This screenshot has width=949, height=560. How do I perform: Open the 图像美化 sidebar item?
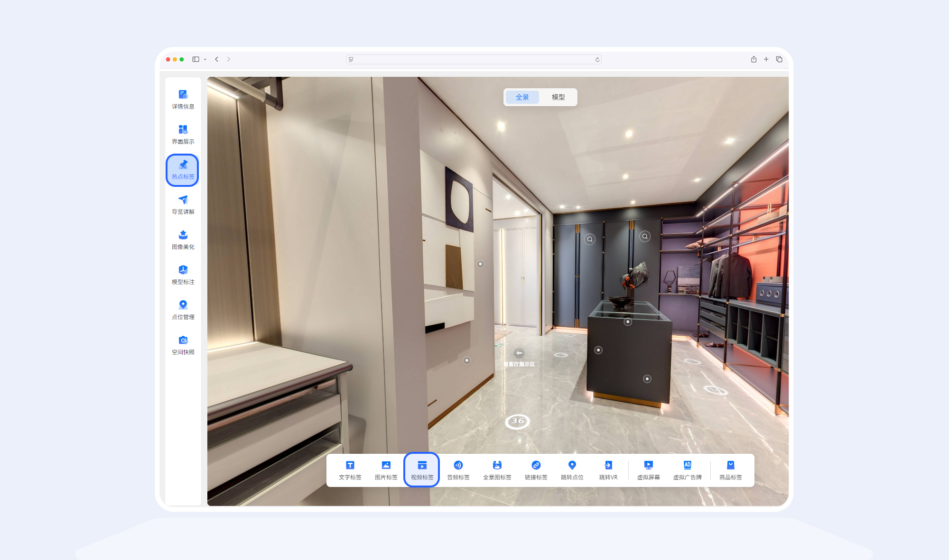pos(183,240)
